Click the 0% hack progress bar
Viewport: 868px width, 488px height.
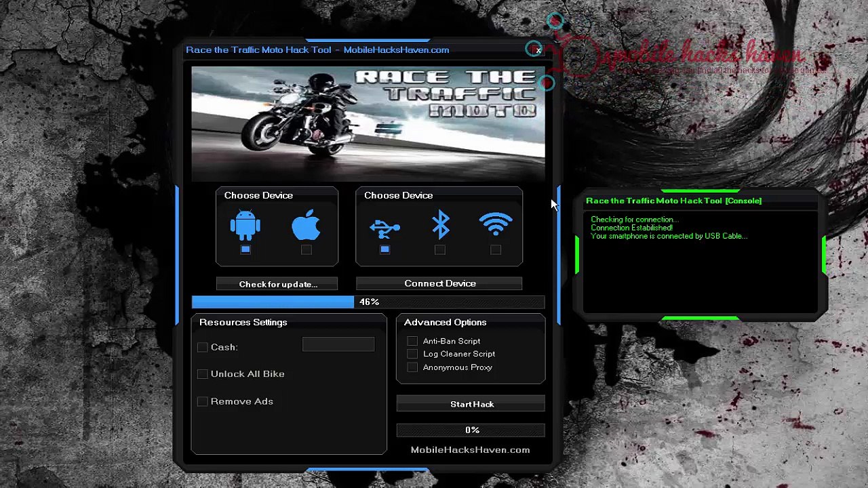coord(471,430)
